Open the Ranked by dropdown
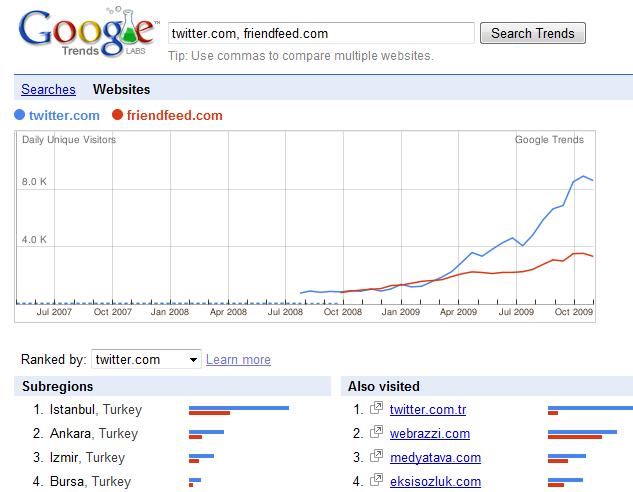633x492 pixels. point(146,360)
